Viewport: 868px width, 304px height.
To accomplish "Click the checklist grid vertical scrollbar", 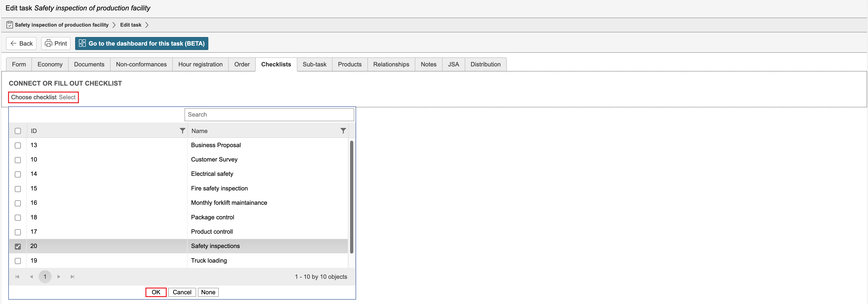I will 351,197.
